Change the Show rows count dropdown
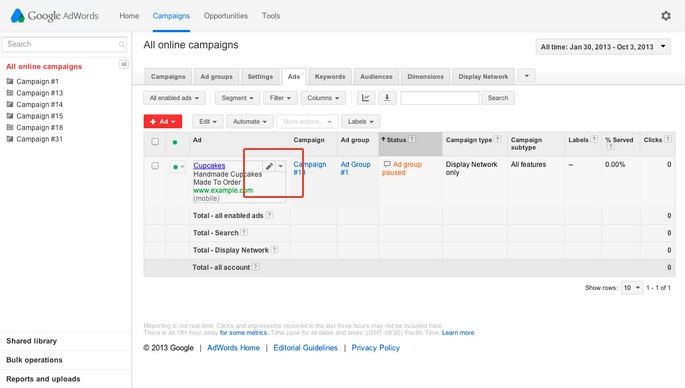Viewport: 685px width, 388px height. (x=632, y=288)
